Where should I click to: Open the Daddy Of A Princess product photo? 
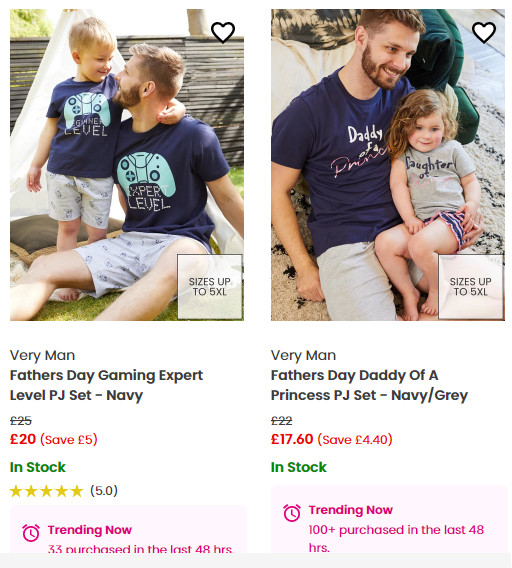coord(388,165)
